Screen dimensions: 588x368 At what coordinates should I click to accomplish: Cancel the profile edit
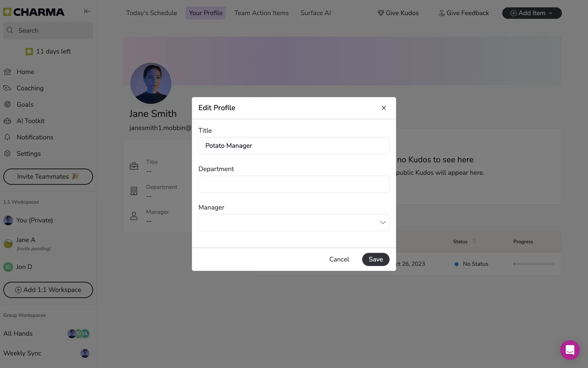(339, 259)
